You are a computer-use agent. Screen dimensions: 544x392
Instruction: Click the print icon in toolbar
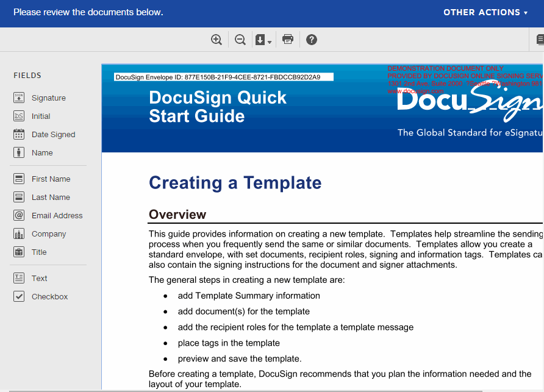(x=288, y=39)
